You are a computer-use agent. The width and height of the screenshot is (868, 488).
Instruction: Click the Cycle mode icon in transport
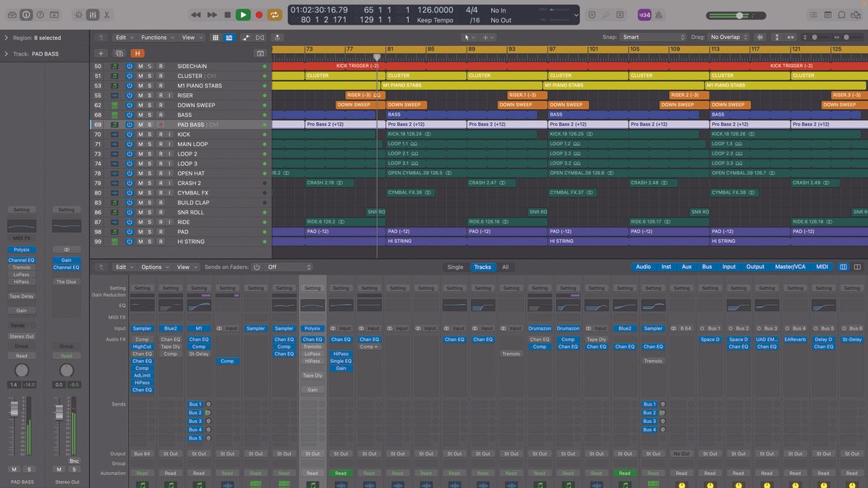275,14
